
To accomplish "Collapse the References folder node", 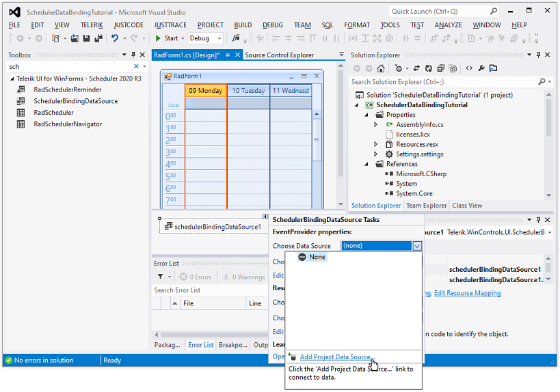I will [x=366, y=164].
